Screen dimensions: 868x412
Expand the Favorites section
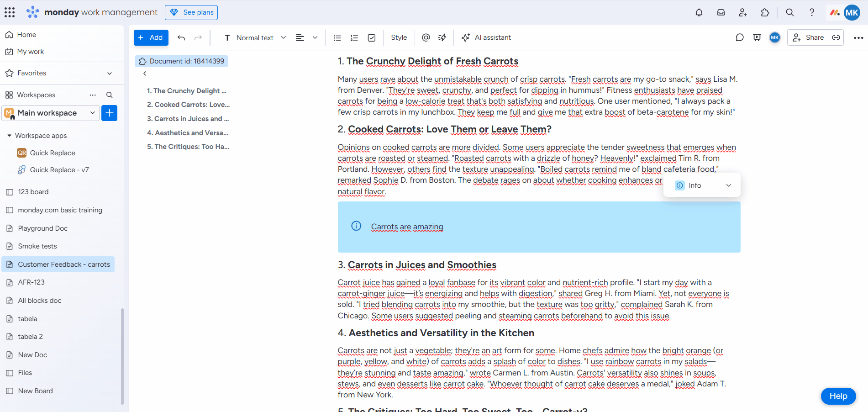[110, 73]
